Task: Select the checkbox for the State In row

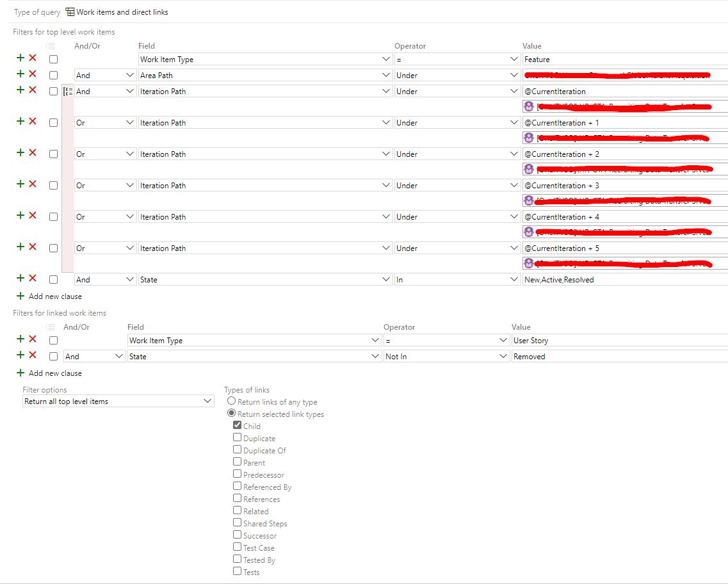Action: point(53,279)
